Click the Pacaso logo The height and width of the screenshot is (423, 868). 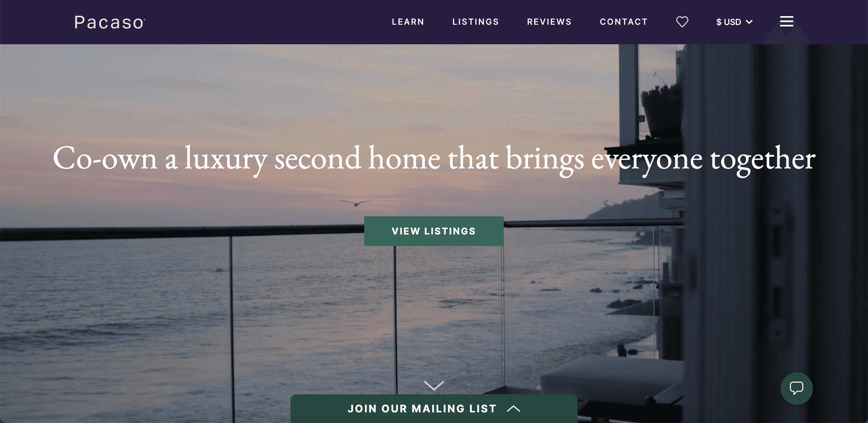[x=110, y=22]
